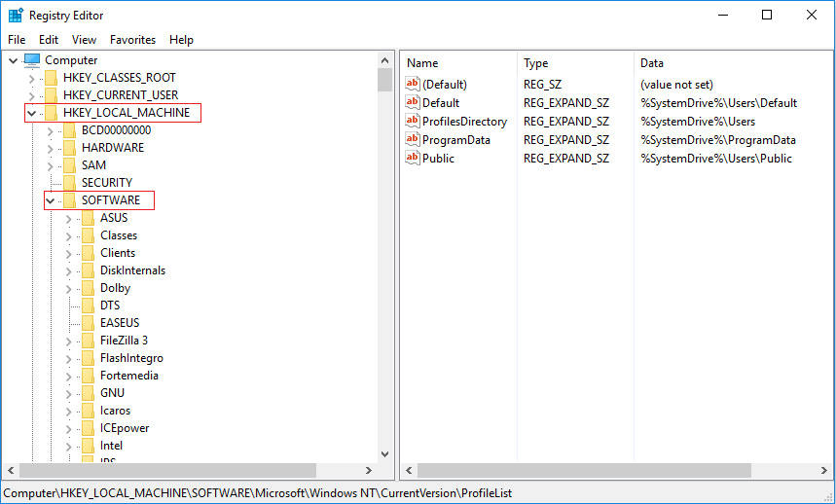
Task: Click the ProfilesDirectory string value icon
Action: click(x=413, y=122)
